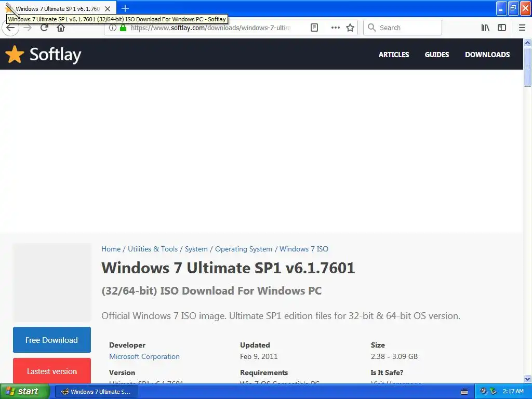Click the vertical scrollbar thumb
This screenshot has width=532, height=399.
[527, 66]
